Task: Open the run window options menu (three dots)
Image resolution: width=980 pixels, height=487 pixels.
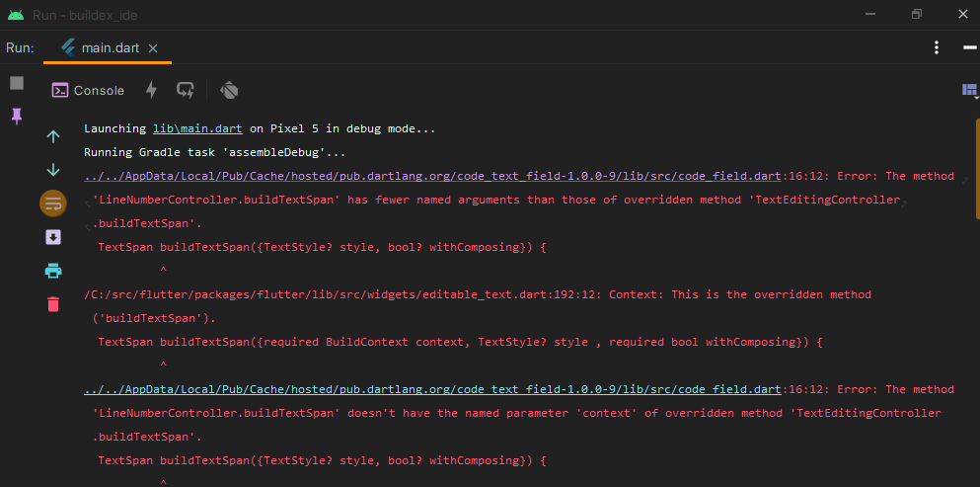Action: pos(937,47)
